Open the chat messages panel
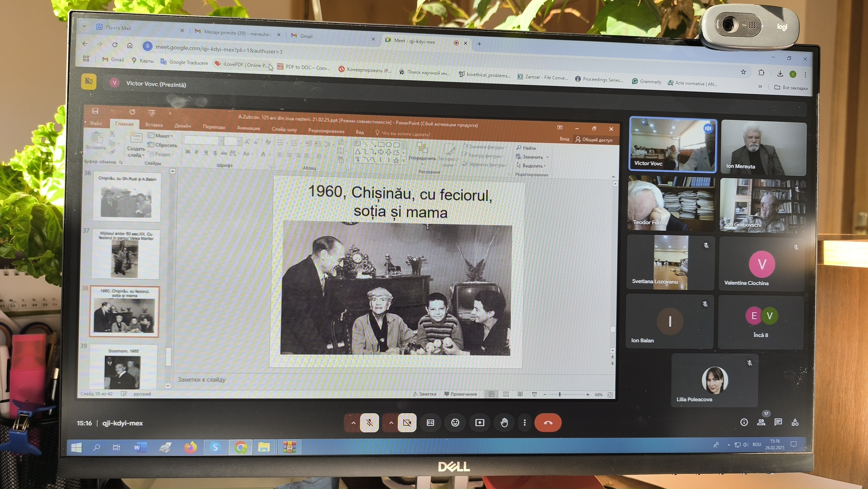The width and height of the screenshot is (868, 489). 778,422
